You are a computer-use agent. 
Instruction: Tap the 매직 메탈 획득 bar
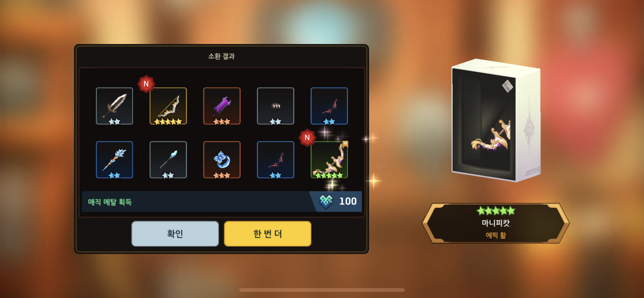pos(222,201)
